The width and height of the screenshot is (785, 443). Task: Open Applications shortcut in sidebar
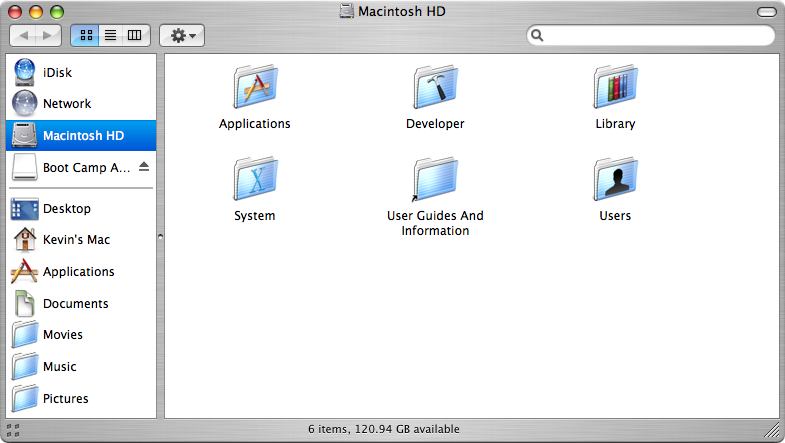click(x=81, y=272)
